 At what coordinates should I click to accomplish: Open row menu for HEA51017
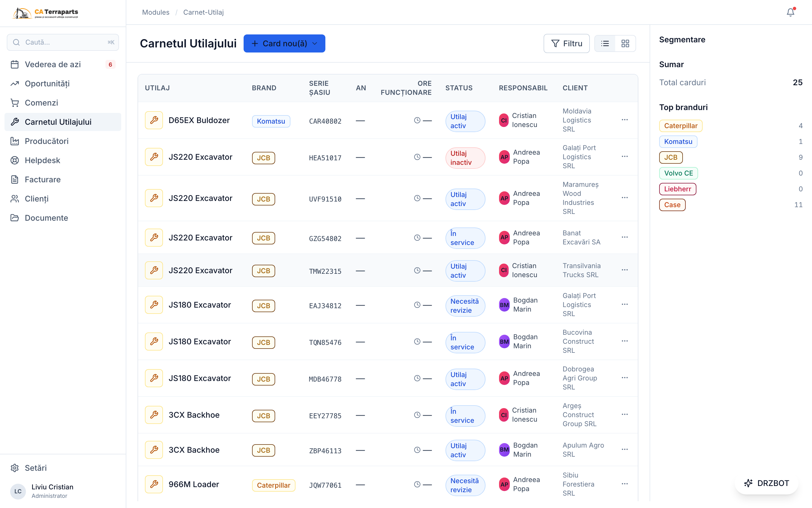click(625, 157)
